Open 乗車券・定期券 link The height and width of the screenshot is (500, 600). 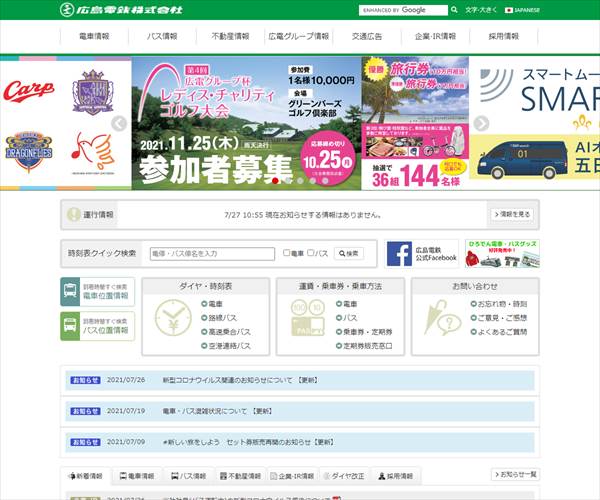(x=364, y=332)
